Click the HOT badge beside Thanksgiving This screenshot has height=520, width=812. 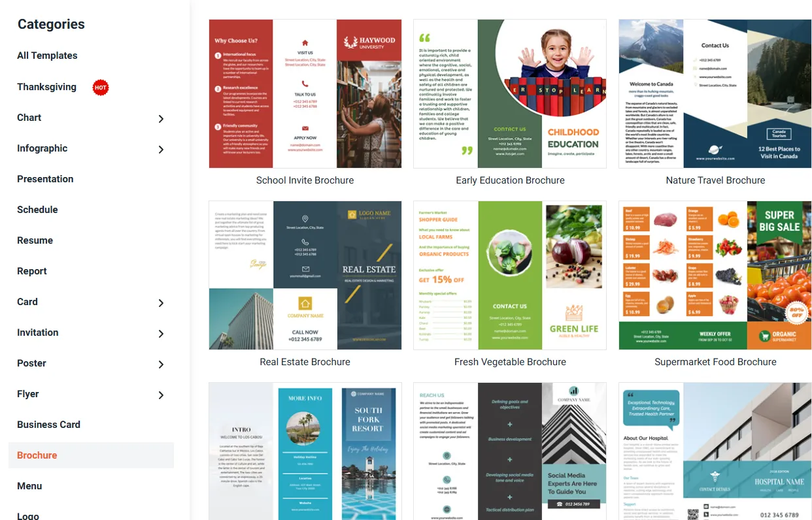[100, 88]
